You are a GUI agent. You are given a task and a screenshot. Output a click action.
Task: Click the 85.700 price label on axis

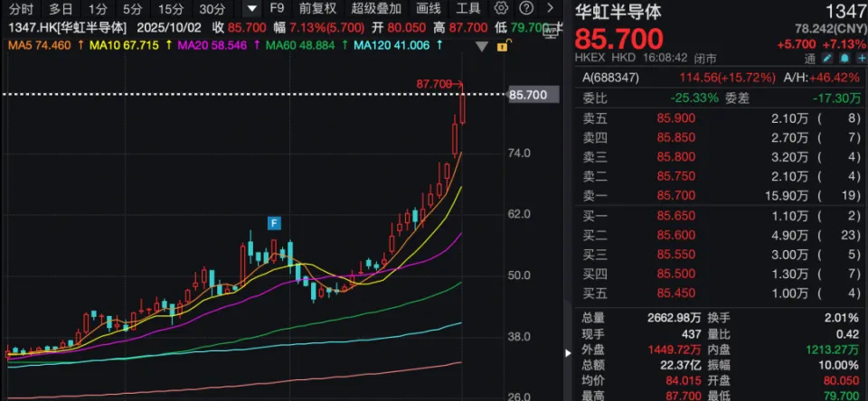click(530, 95)
